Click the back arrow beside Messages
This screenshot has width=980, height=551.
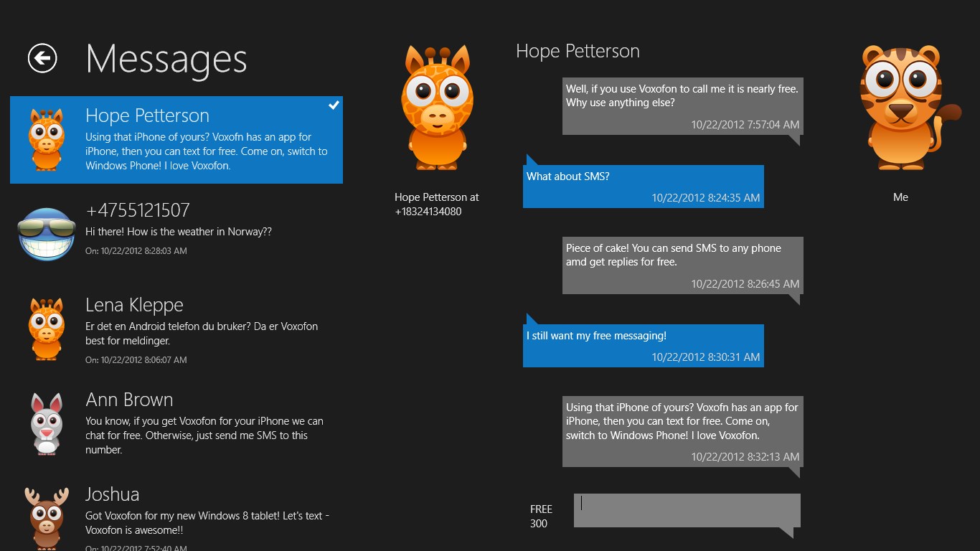[x=42, y=58]
